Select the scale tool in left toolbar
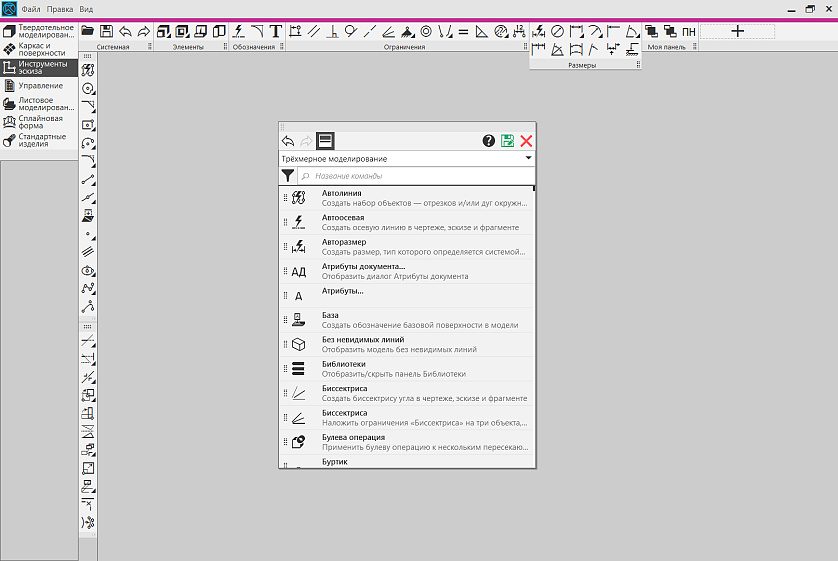 point(88,468)
